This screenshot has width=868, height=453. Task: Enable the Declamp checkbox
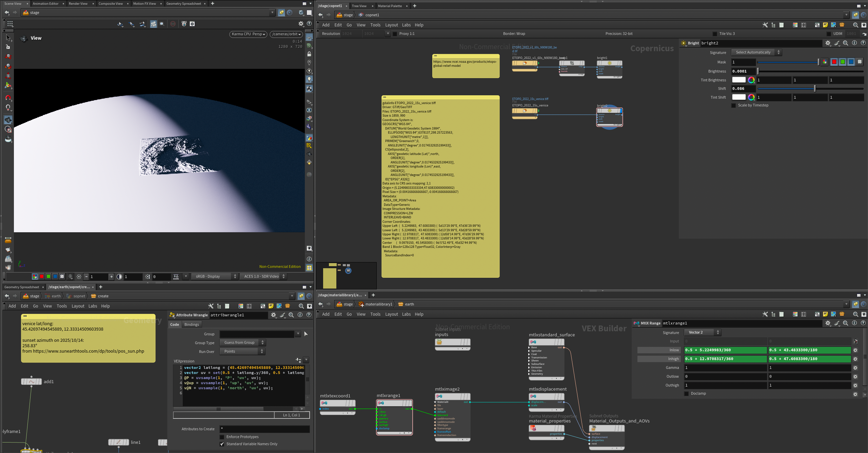(x=687, y=394)
